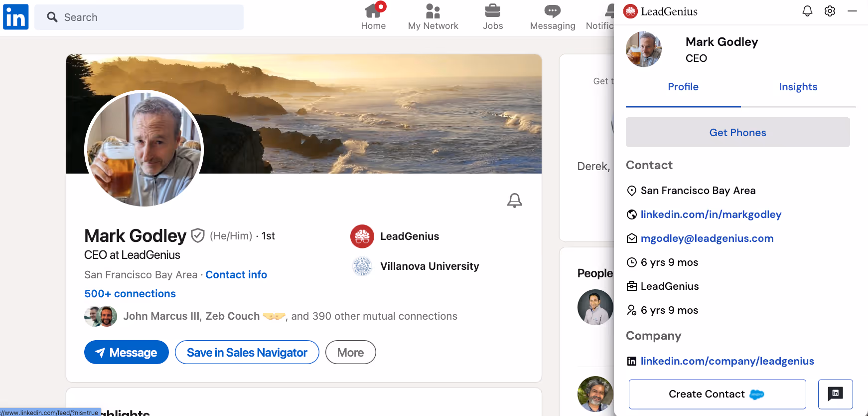Click the location pin icon in Contact

click(x=631, y=191)
